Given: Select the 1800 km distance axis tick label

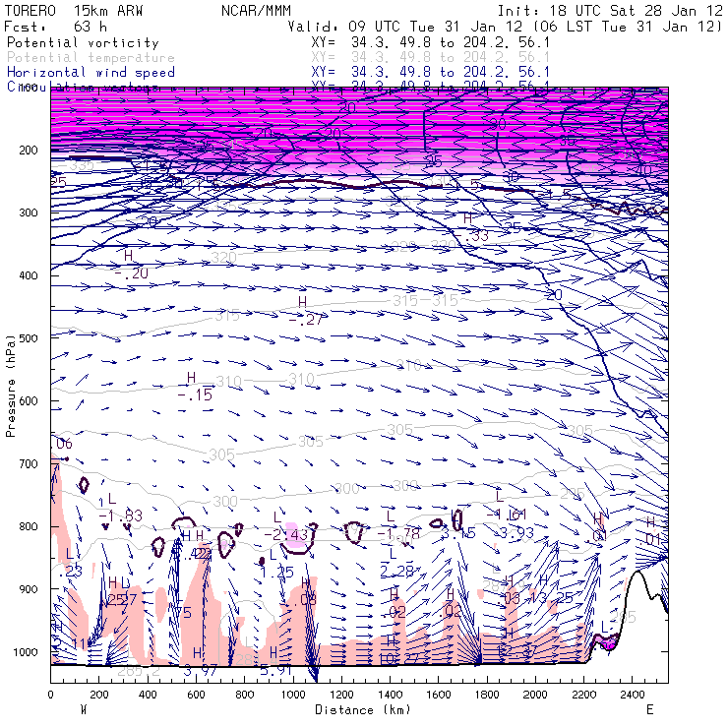Looking at the screenshot, I should (x=487, y=695).
